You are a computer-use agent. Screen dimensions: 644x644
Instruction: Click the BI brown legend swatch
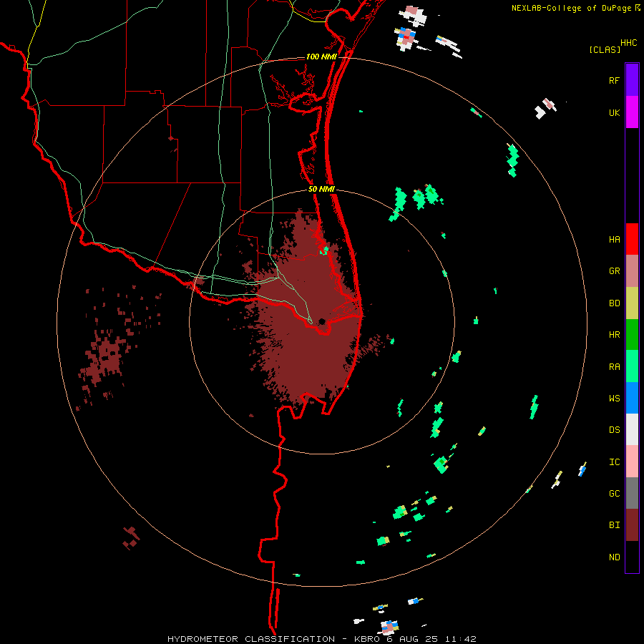(x=632, y=525)
